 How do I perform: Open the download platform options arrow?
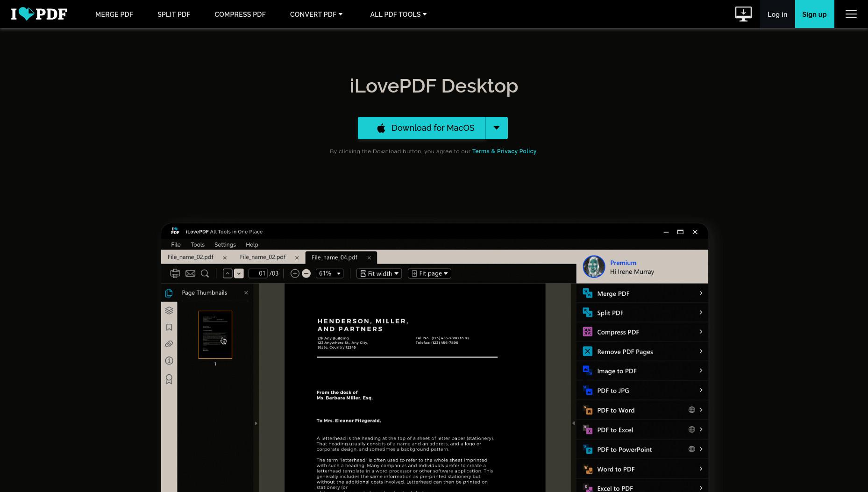pos(497,128)
